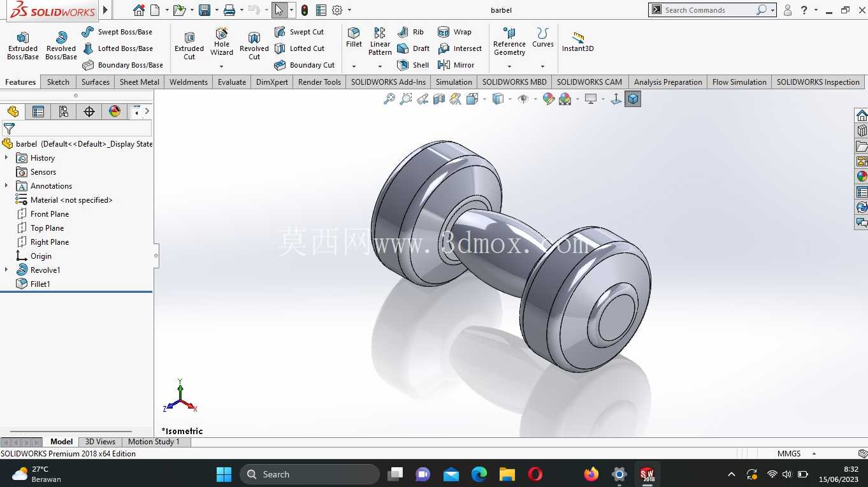Viewport: 868px width, 487px height.
Task: Click the Section View icon
Action: click(x=439, y=99)
